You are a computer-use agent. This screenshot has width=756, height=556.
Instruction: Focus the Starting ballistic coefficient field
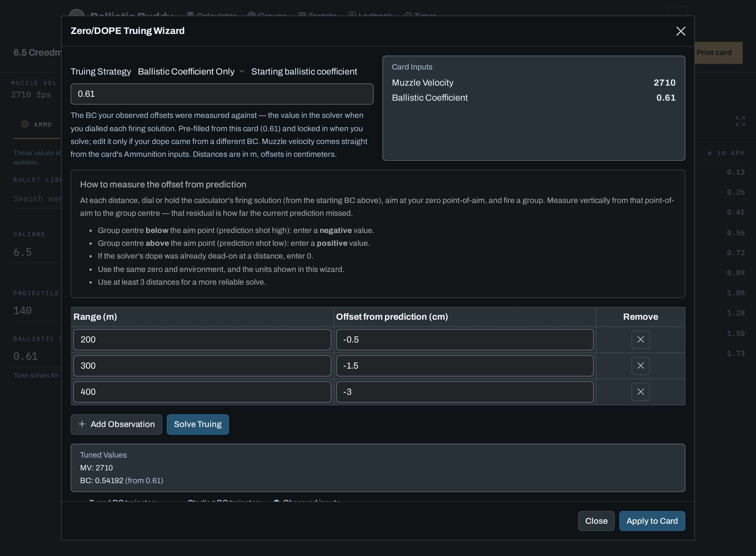click(222, 94)
